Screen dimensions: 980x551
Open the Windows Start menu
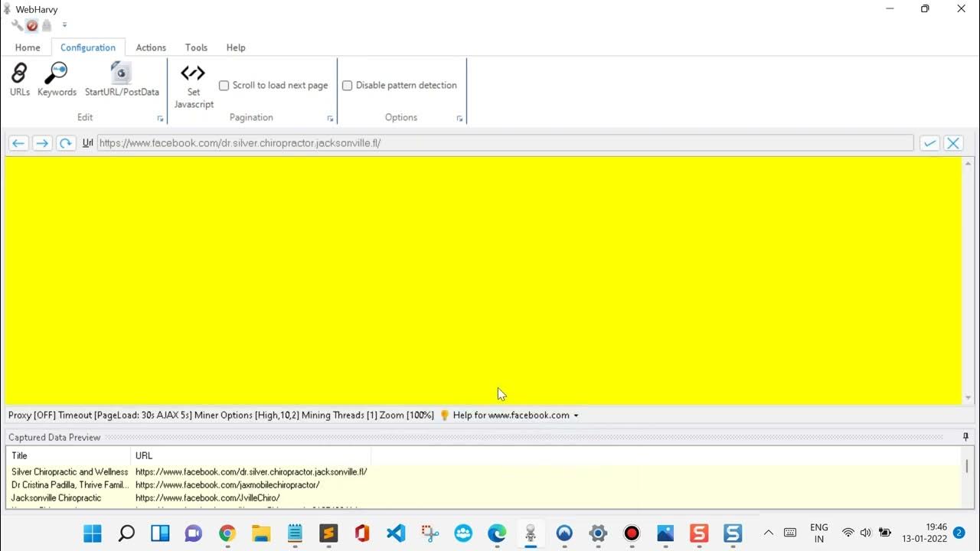[x=93, y=533]
